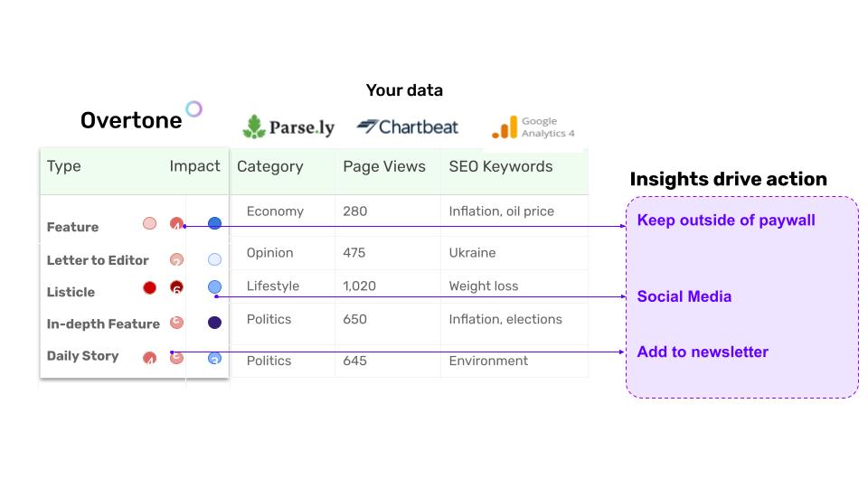Click the bright red dot beside Listicle
868x488 pixels.
pos(149,287)
